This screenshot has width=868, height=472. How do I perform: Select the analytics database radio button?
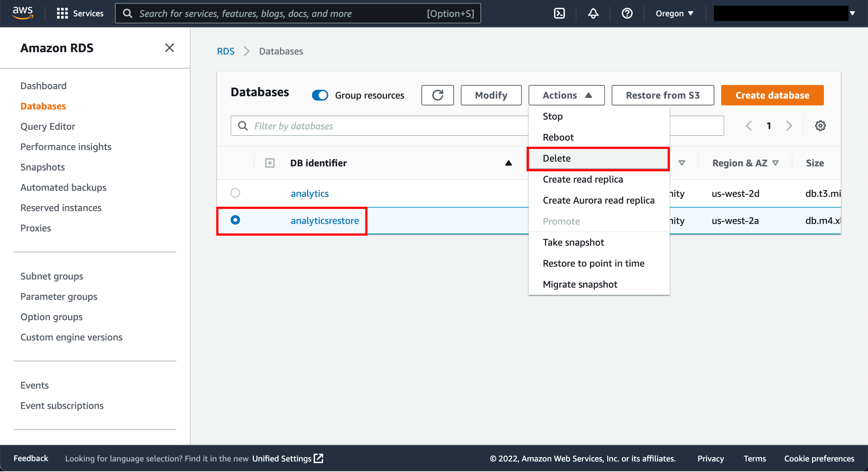[235, 193]
